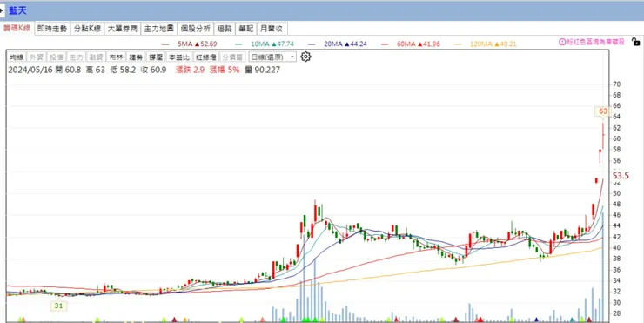Click the 120MA 40.21 legend entry
The height and width of the screenshot is (323, 644).
[486, 44]
